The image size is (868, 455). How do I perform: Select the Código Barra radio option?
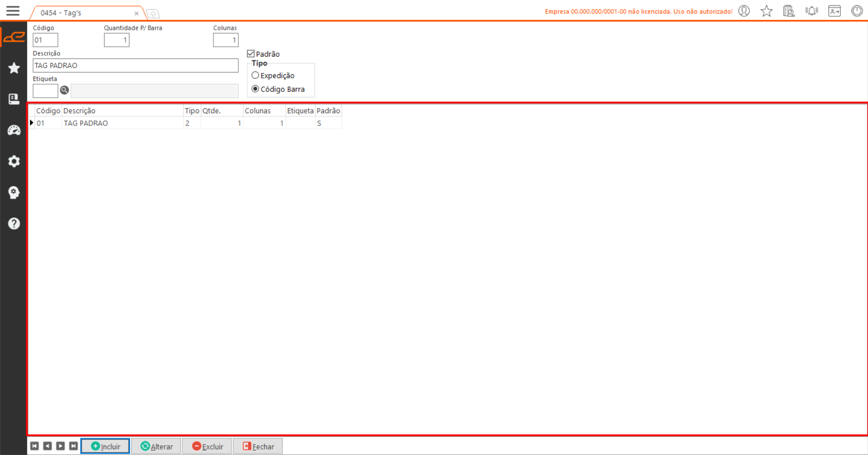256,89
